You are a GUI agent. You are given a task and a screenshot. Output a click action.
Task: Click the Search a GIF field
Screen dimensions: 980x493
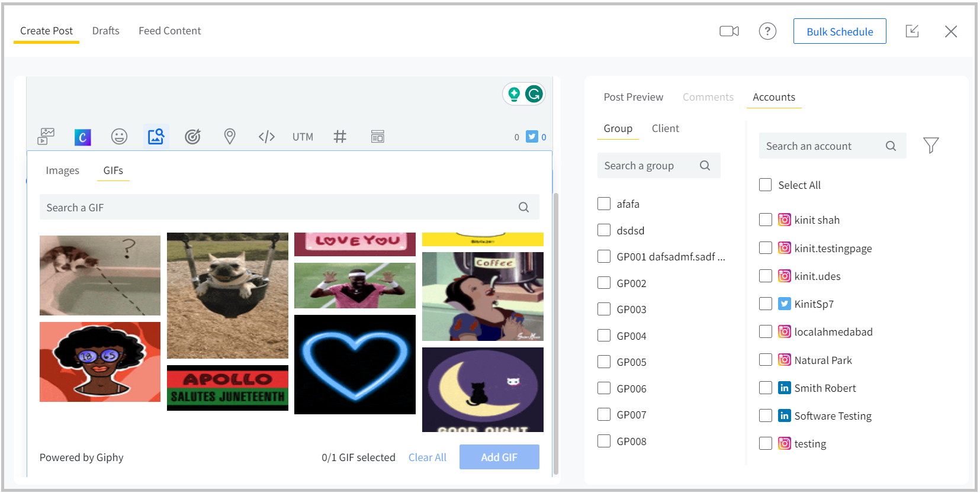coord(278,208)
